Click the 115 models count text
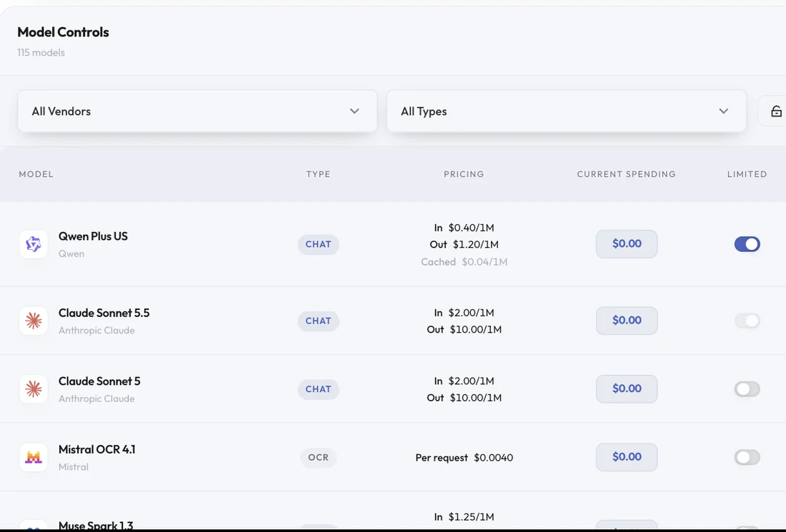The image size is (786, 532). (41, 53)
